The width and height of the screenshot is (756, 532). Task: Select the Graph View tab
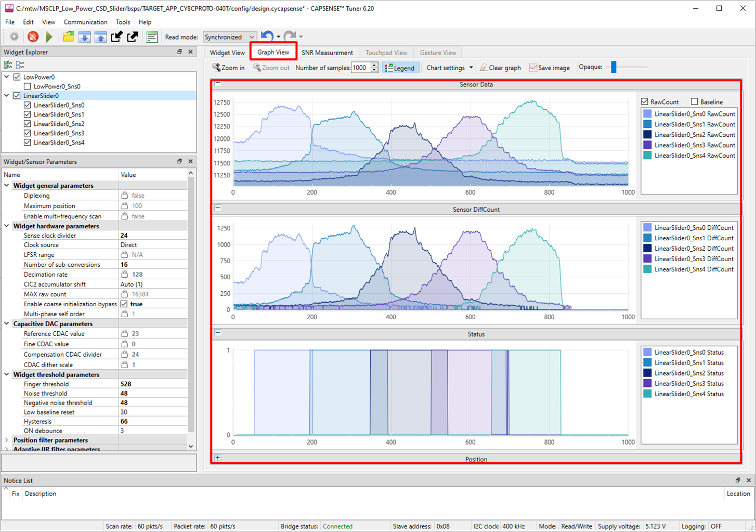[273, 52]
